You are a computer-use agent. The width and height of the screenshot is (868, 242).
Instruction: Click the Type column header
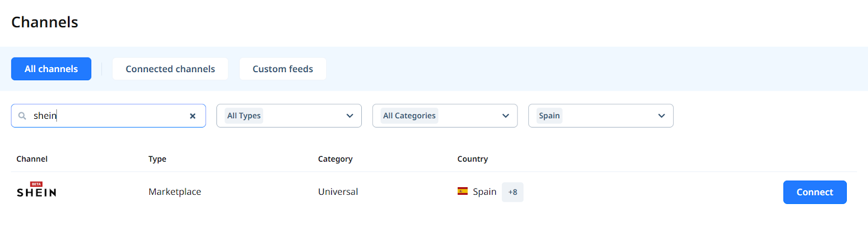point(157,159)
